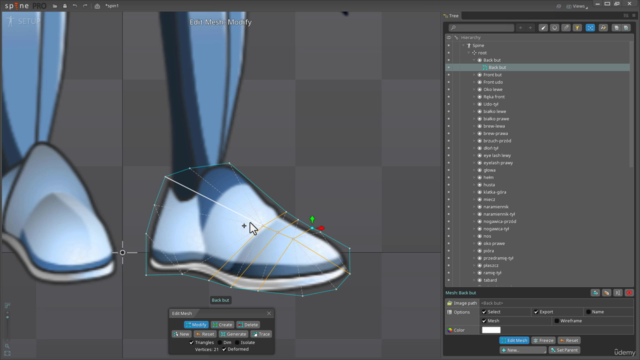Expand the Ręka front node
Image resolution: width=640 pixels, height=360 pixels.
click(474, 97)
